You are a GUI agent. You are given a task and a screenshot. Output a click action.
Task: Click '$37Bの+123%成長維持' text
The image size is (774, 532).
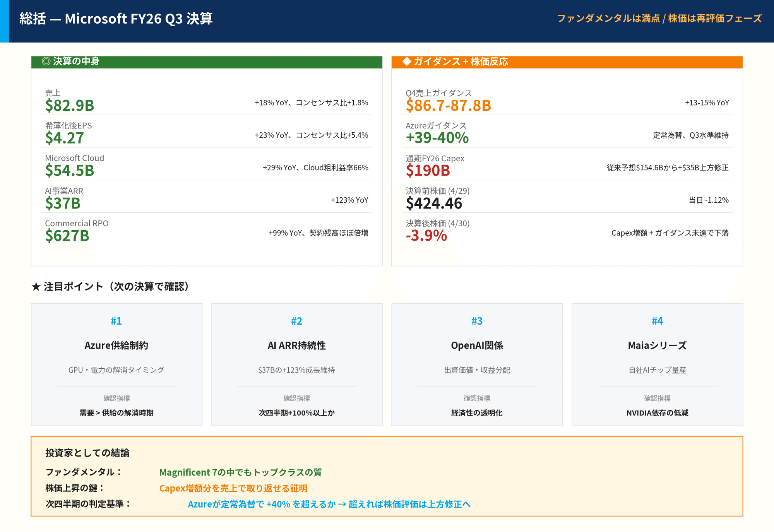pos(297,370)
